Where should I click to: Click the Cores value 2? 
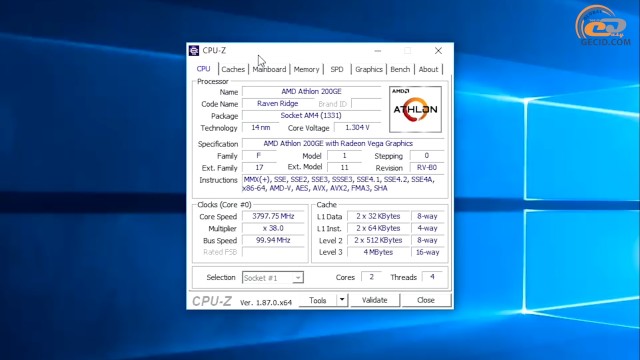click(x=371, y=277)
